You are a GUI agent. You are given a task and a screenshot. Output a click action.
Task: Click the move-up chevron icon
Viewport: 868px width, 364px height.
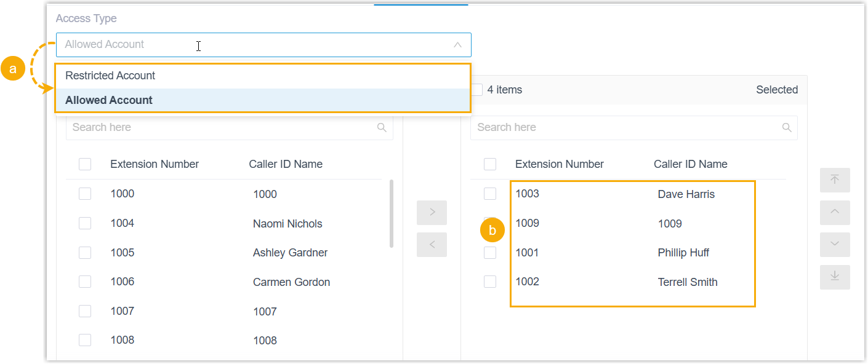[835, 212]
